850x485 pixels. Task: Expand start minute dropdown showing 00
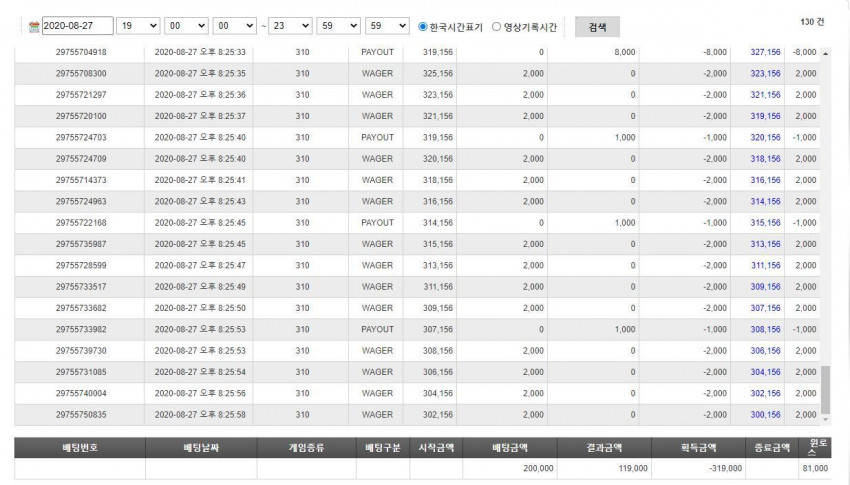coord(186,25)
